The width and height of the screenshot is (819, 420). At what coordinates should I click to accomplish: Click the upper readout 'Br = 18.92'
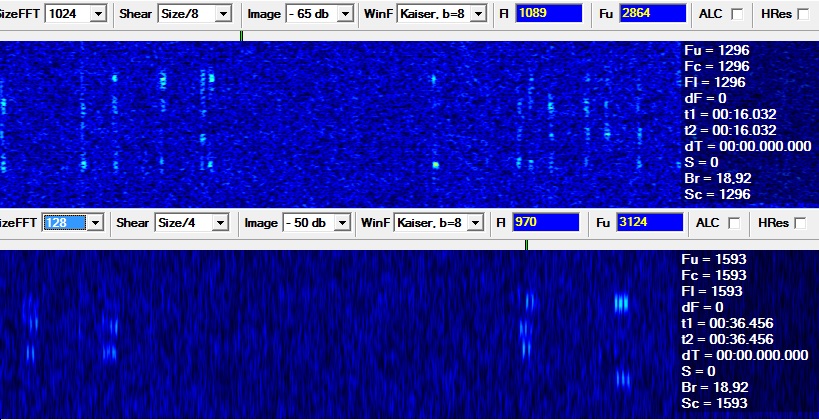pyautogui.click(x=717, y=179)
